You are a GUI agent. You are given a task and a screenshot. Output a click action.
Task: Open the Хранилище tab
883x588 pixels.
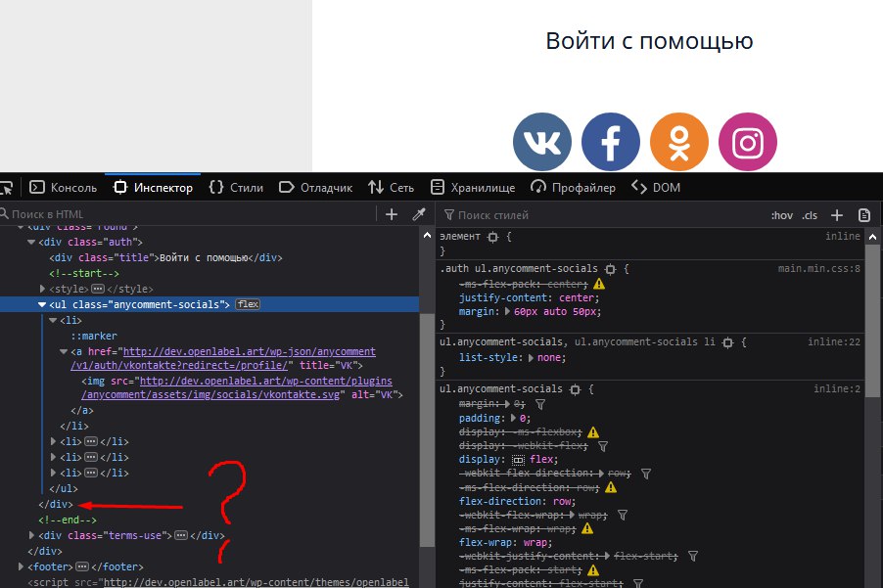click(473, 188)
